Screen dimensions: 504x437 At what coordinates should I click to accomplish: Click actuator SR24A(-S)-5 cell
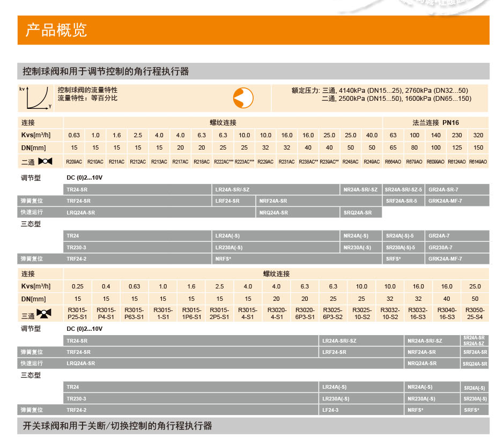point(403,236)
